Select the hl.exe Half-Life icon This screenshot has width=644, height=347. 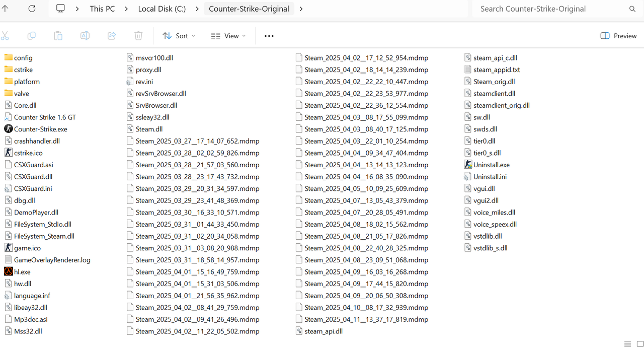[8, 271]
